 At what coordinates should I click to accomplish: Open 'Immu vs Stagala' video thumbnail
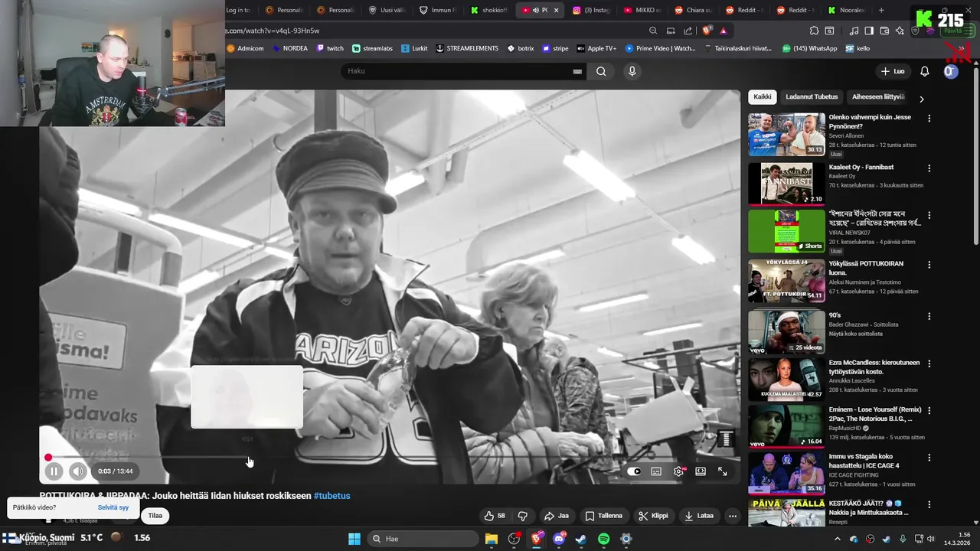pos(786,473)
